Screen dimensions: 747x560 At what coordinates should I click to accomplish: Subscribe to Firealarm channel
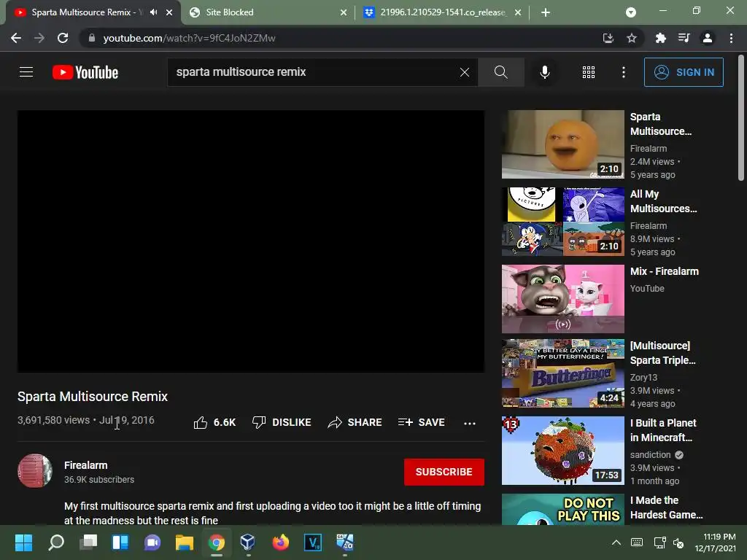pyautogui.click(x=444, y=472)
